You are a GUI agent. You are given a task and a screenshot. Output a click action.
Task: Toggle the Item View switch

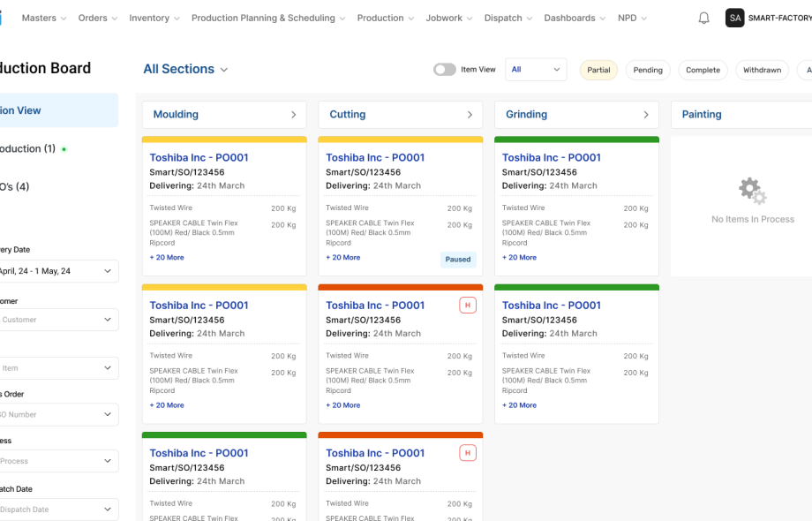(x=444, y=70)
